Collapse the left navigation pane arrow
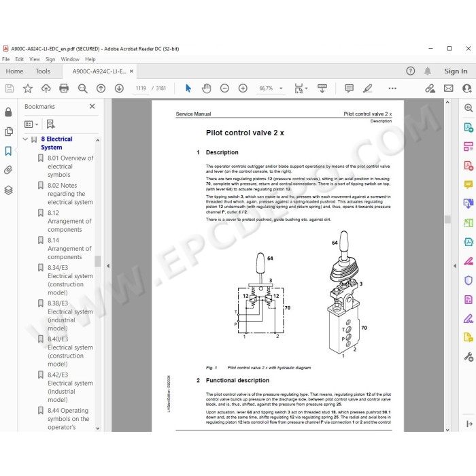 coord(108,266)
